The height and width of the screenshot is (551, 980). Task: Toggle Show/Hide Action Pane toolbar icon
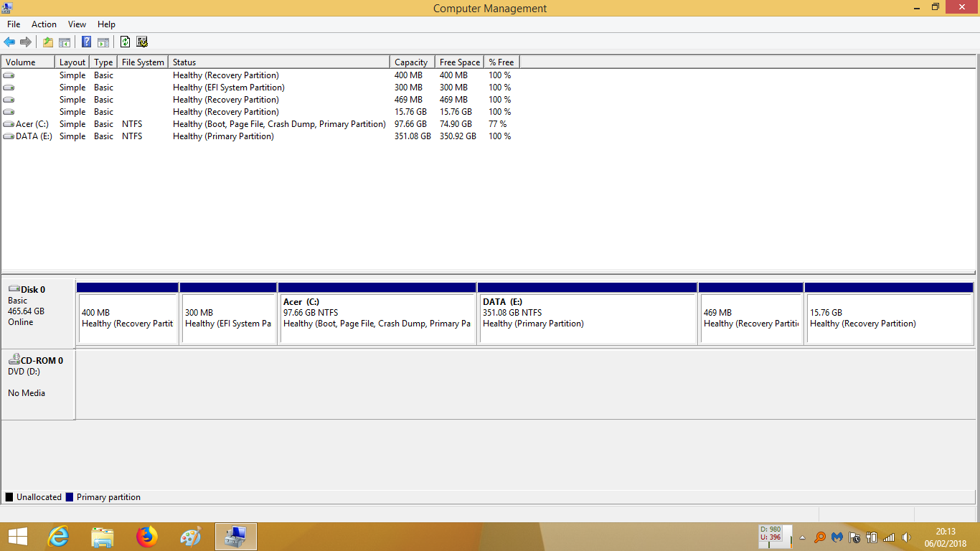pos(103,42)
